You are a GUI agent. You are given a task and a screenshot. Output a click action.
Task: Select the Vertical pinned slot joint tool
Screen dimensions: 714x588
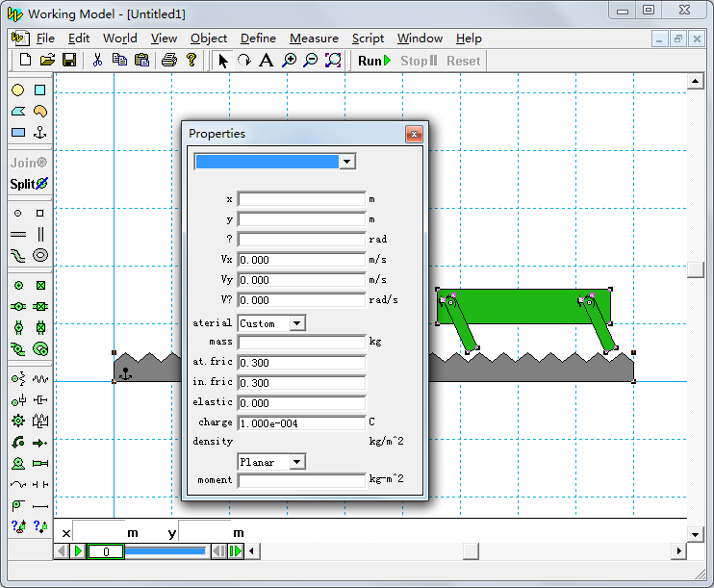tap(18, 327)
